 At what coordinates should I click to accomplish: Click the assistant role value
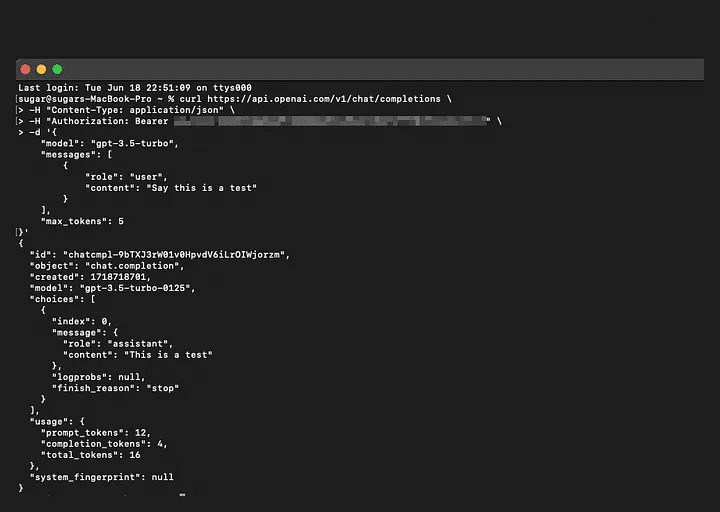138,343
